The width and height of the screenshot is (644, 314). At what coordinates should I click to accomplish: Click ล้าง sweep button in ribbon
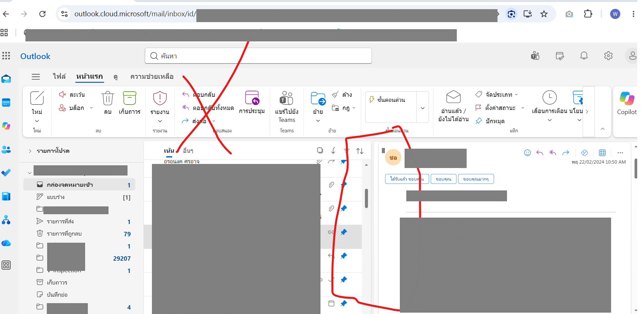[x=342, y=94]
